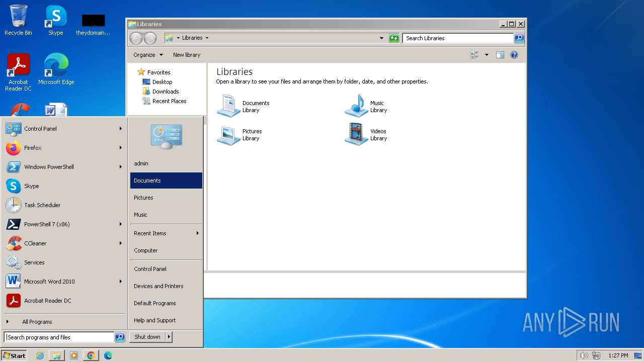Expand the Firefox jump list arrow
This screenshot has height=362, width=644.
[x=121, y=148]
